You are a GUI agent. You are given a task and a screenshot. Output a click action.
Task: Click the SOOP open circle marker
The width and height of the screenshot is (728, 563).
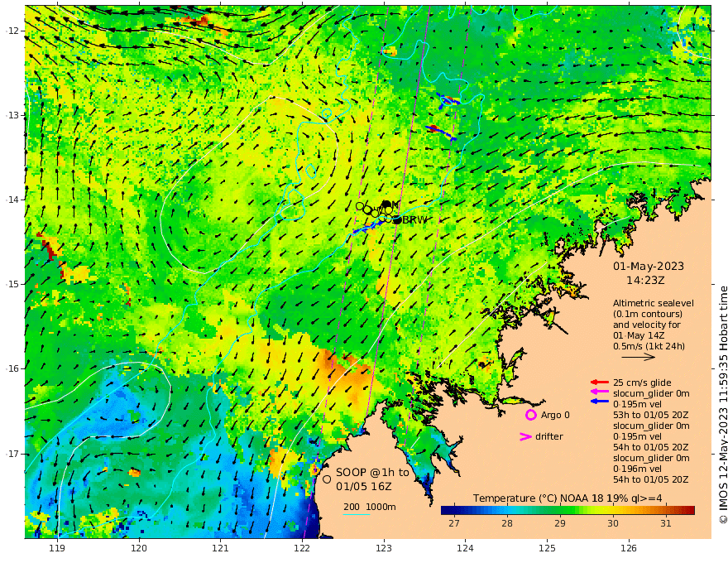[327, 479]
